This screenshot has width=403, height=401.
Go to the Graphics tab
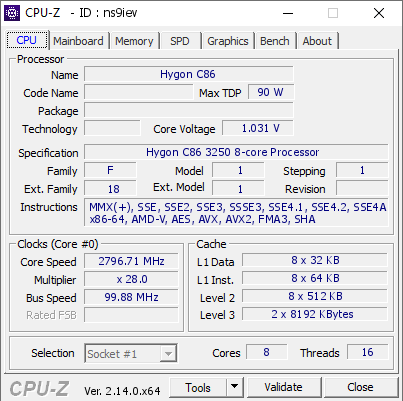[x=228, y=41]
